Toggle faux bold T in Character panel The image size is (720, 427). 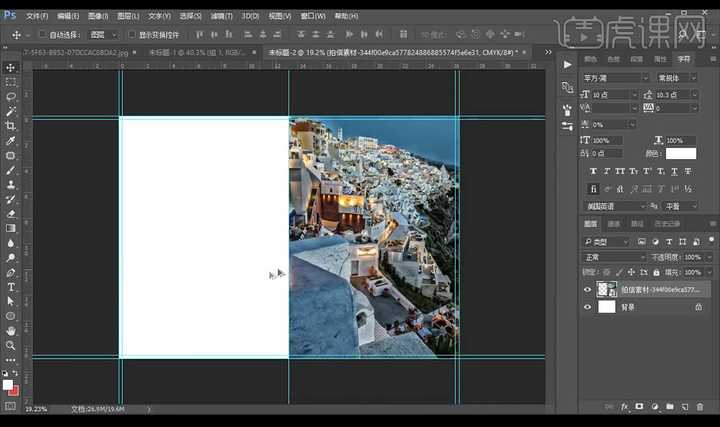point(593,171)
